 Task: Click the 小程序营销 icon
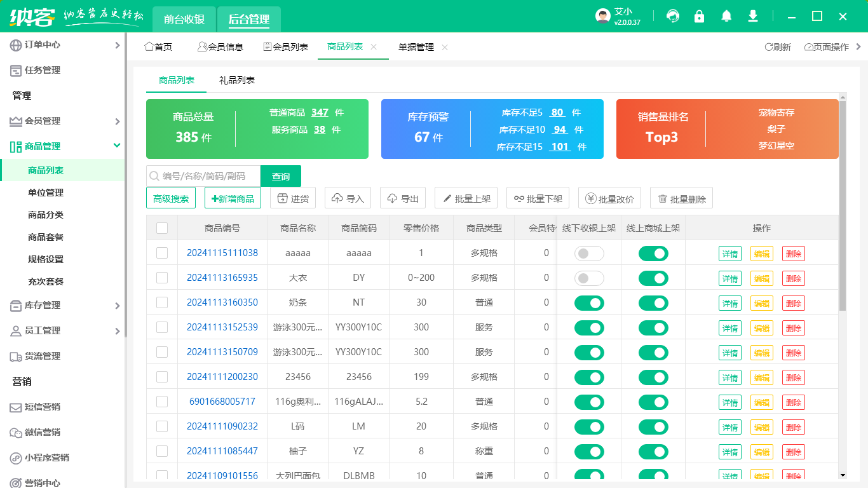(x=16, y=458)
